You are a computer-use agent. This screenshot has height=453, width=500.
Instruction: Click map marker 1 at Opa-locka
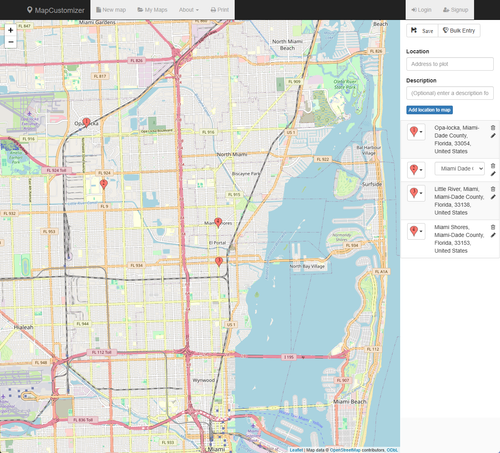coord(86,122)
